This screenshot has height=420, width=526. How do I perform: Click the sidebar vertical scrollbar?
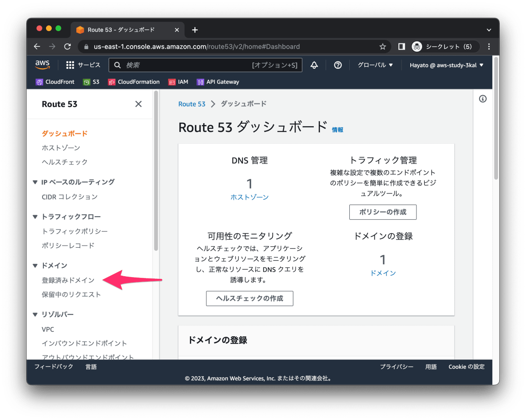(x=156, y=171)
